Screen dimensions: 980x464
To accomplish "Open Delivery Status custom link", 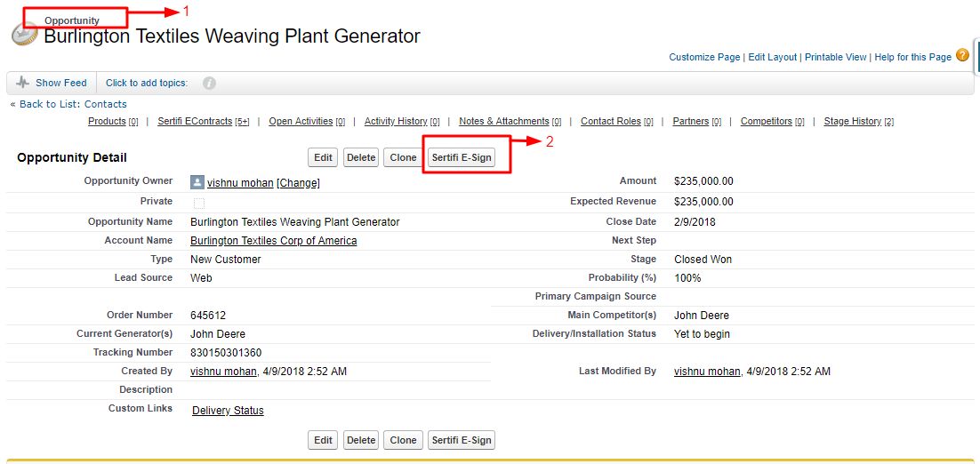I will pos(229,411).
